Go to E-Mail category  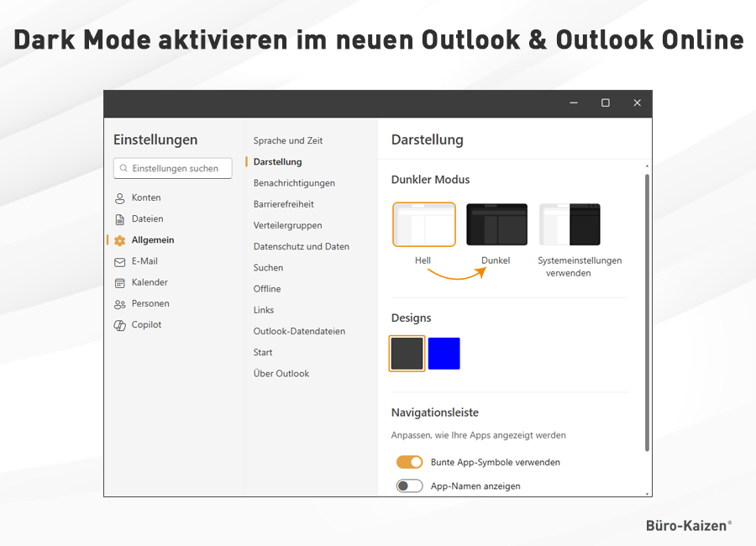[144, 261]
